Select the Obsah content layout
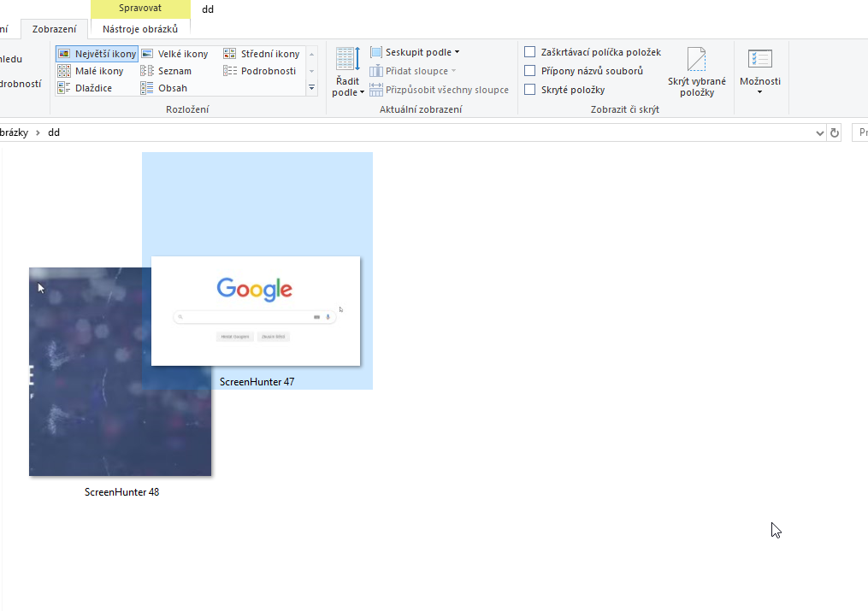868x611 pixels. coord(164,88)
